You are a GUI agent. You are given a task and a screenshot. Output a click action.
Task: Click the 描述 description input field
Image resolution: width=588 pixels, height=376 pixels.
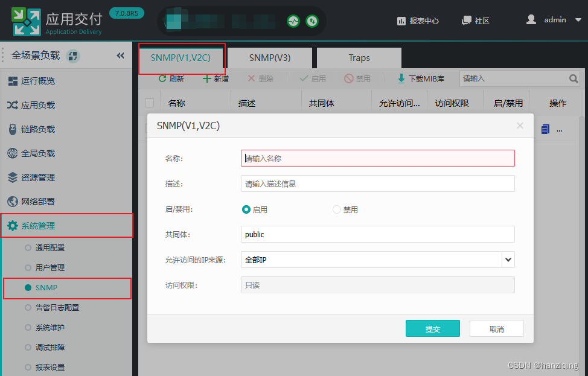click(x=378, y=183)
